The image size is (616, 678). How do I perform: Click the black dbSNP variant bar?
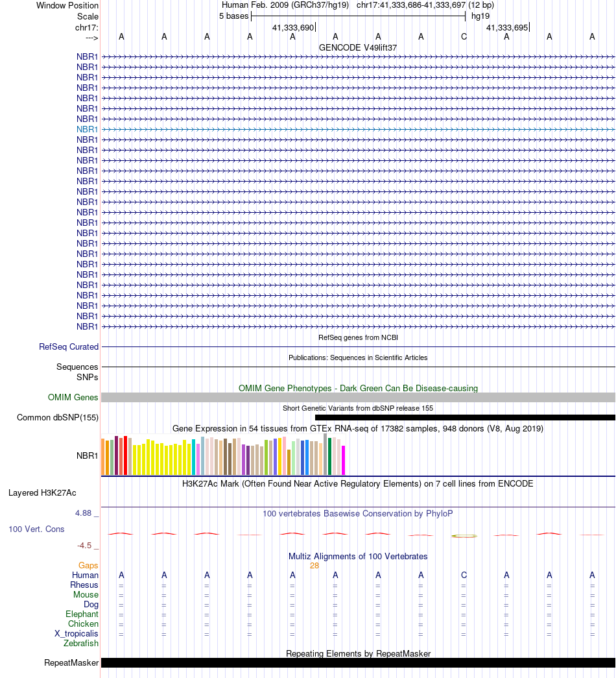click(465, 418)
